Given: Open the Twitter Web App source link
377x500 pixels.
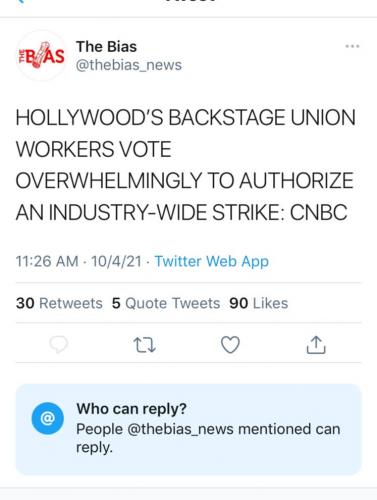Looking at the screenshot, I should coord(211,261).
